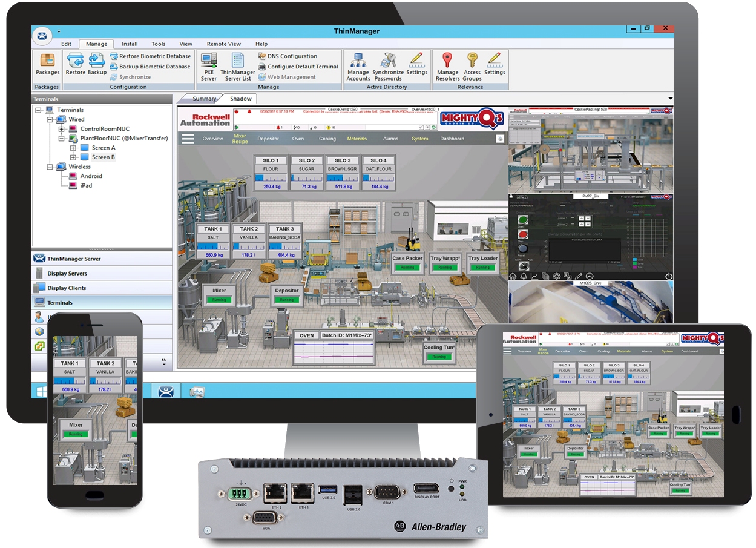Expand the ControlRoomNUC tree node
756x548 pixels.
pyautogui.click(x=61, y=129)
